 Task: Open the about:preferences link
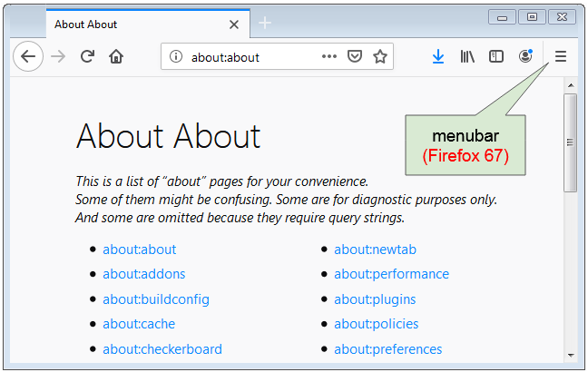point(388,349)
